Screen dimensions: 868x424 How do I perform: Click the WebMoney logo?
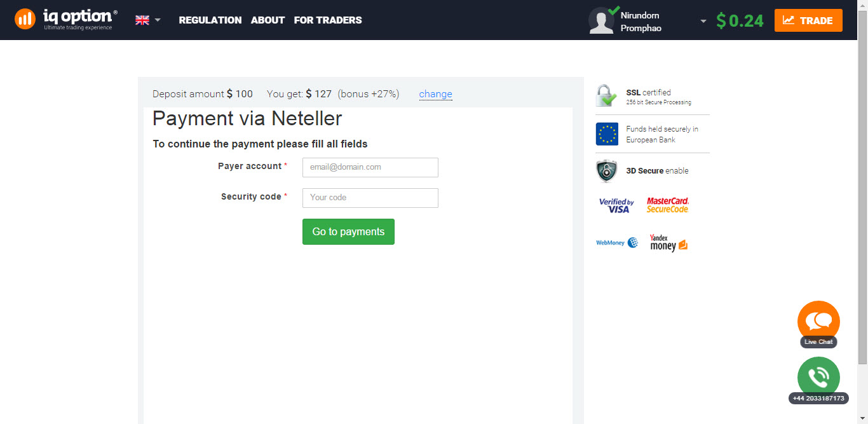(617, 243)
